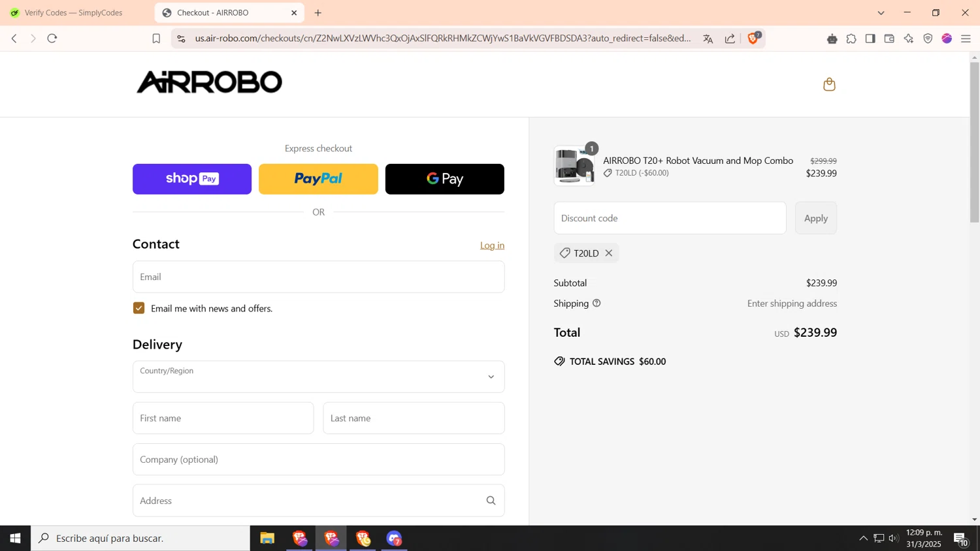The image size is (980, 551).
Task: Reload the checkout page
Action: click(x=52, y=39)
